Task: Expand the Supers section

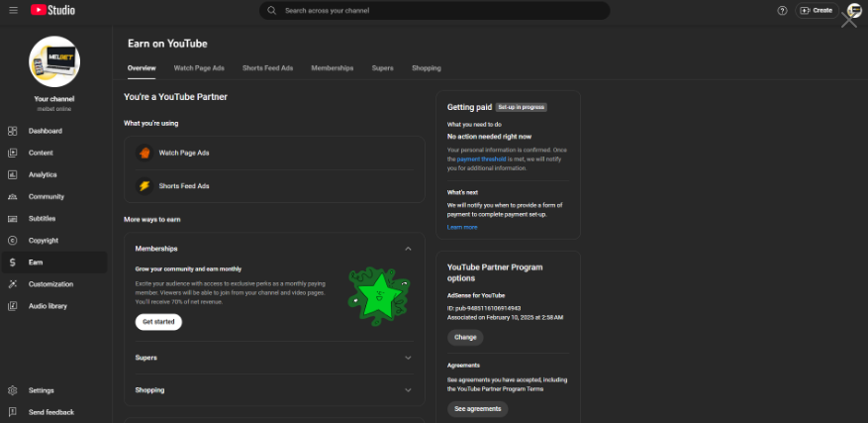Action: 408,358
